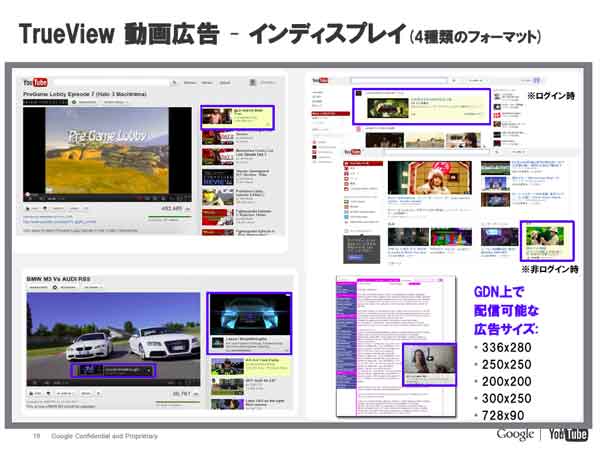
Task: Click the YouTube logo in the slide footer
Action: (x=568, y=434)
